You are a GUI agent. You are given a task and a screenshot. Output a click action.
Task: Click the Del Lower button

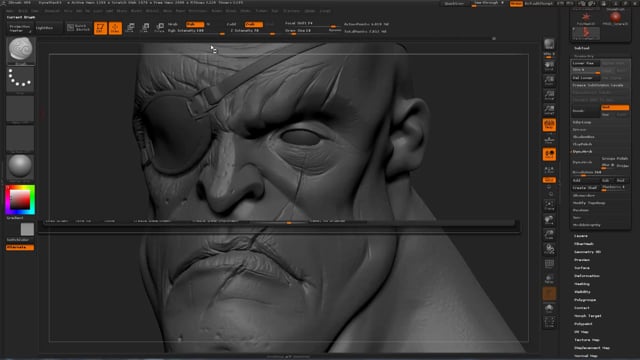coord(585,78)
